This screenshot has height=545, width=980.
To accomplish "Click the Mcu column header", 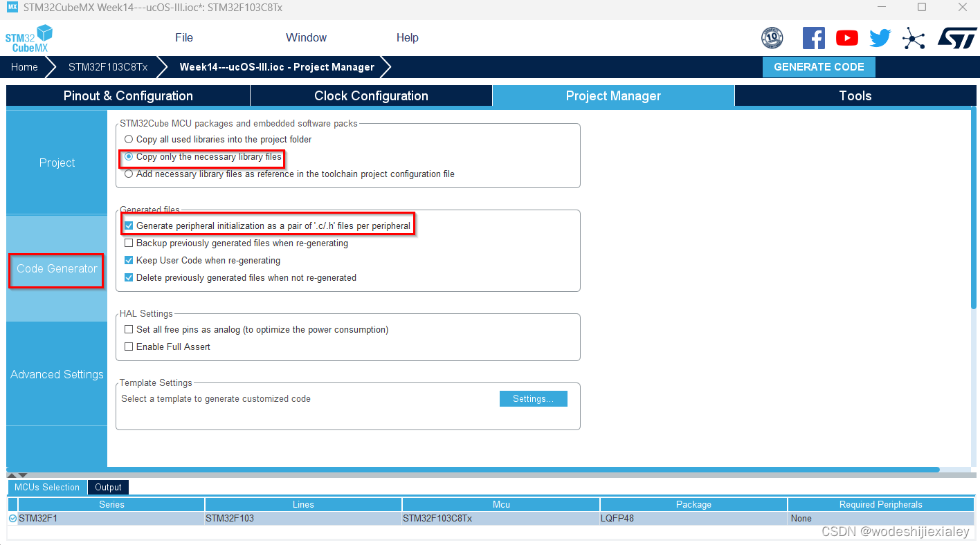I will (501, 505).
